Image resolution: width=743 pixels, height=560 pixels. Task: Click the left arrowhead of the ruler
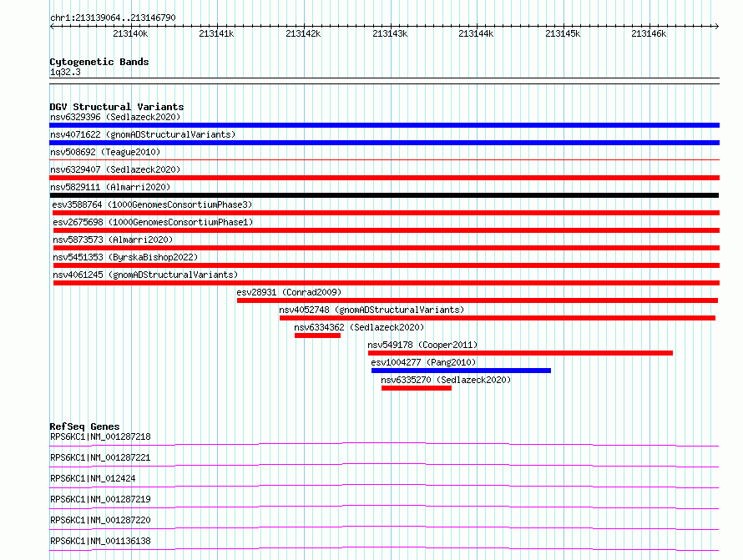coord(52,26)
